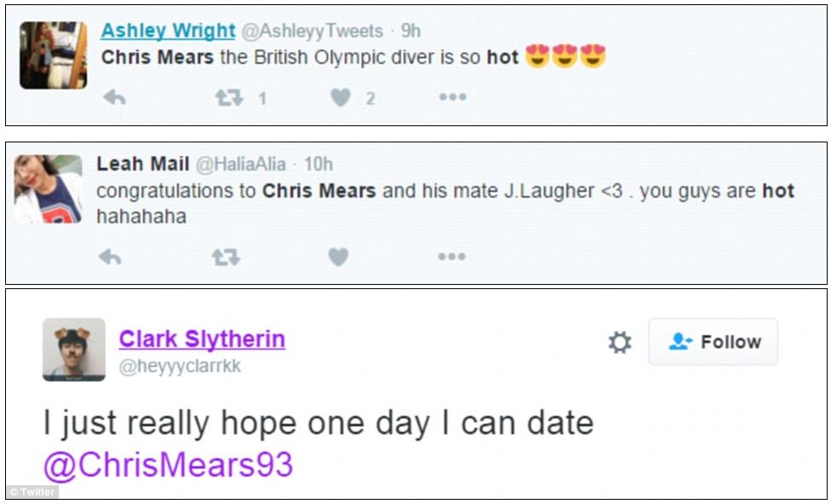
Task: Click the Leah Mail display name
Action: tap(143, 164)
